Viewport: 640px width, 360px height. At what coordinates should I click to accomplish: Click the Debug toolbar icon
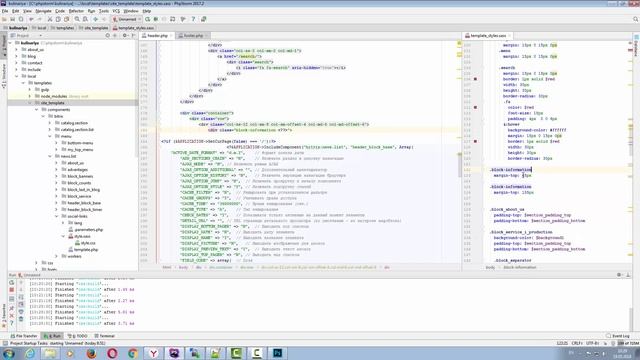(x=156, y=19)
